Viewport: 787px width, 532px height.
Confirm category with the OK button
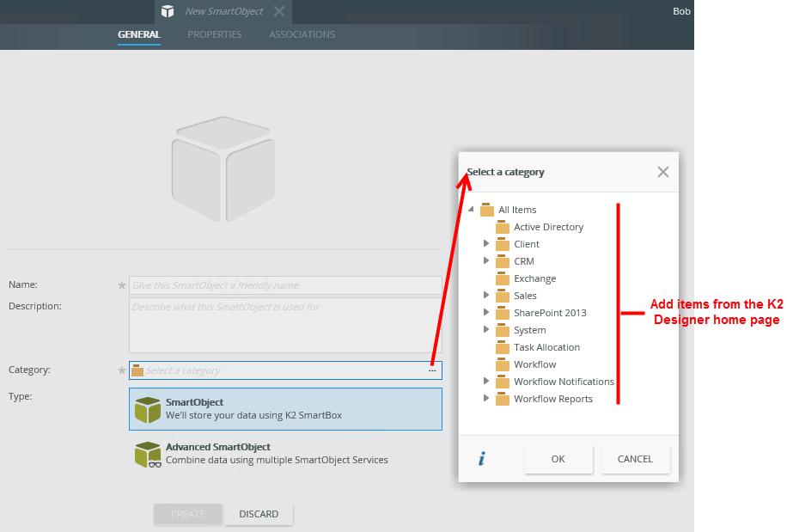pos(558,459)
